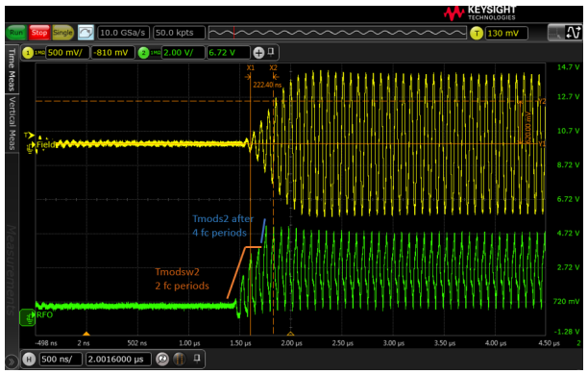The width and height of the screenshot is (588, 374).
Task: Select the X1 marker label
Action: pyautogui.click(x=251, y=68)
